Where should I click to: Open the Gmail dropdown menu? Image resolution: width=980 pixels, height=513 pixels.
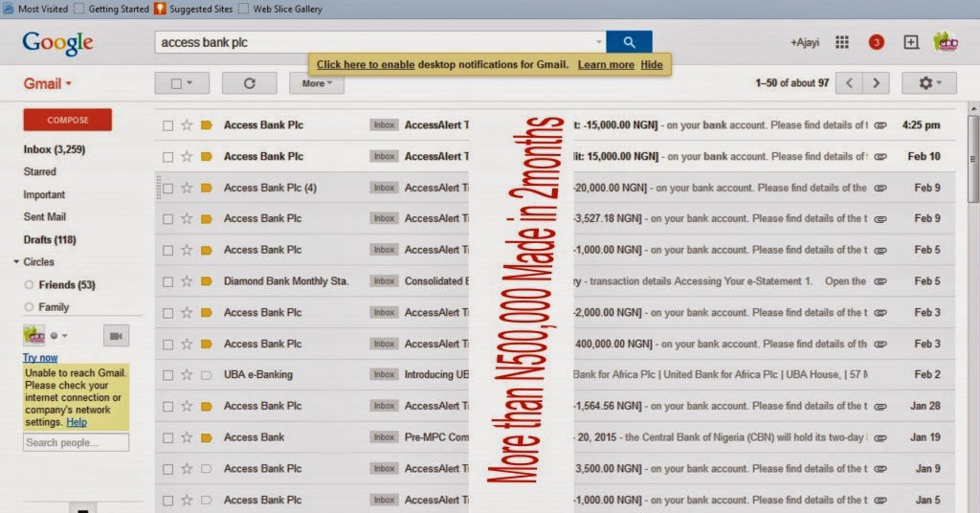(x=48, y=83)
